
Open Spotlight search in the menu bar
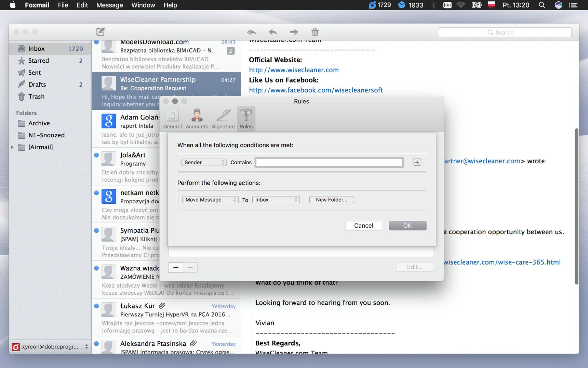click(x=542, y=5)
